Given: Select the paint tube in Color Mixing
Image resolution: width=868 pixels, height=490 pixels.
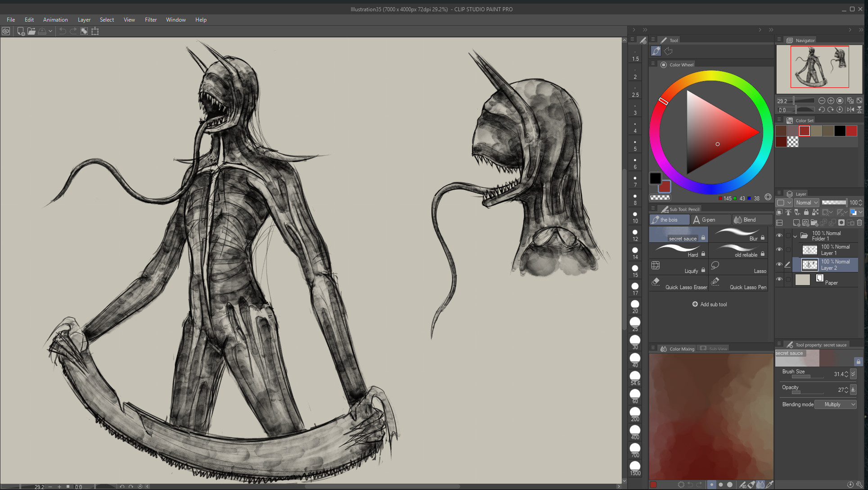Looking at the screenshot, I should coord(752,485).
